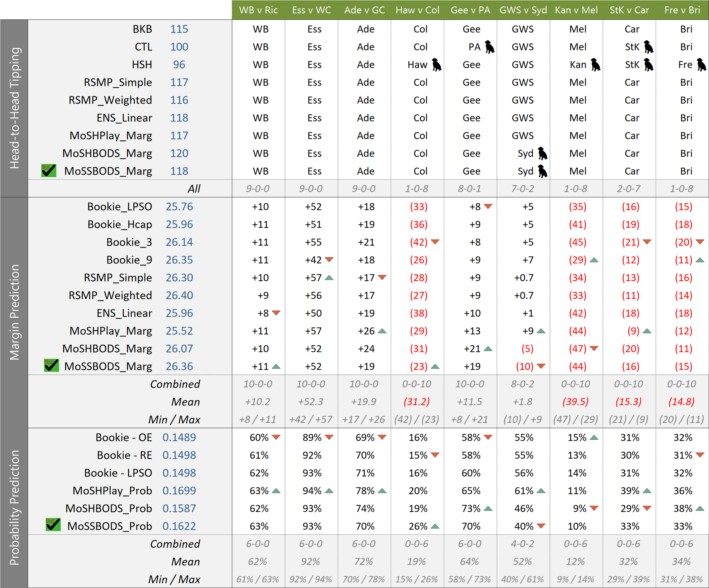Click margin Min / Max value (47) / (29)
Screen dimensions: 709x588
[x=576, y=420]
